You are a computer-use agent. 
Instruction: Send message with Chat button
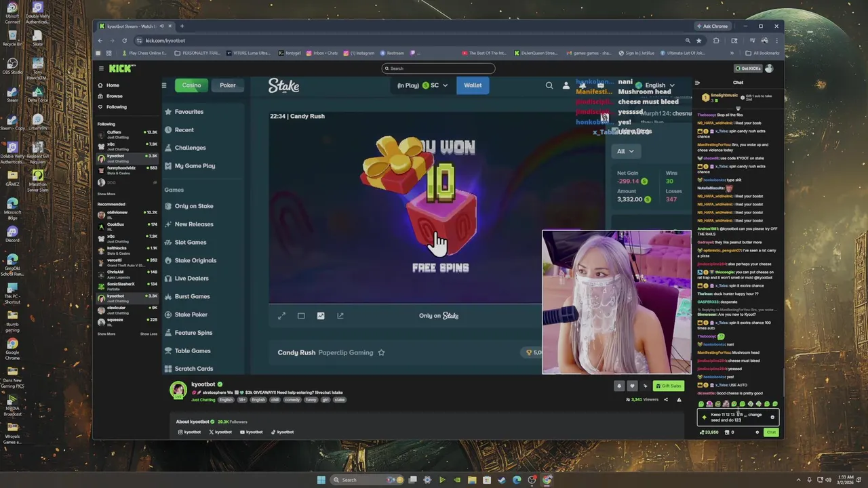click(771, 432)
